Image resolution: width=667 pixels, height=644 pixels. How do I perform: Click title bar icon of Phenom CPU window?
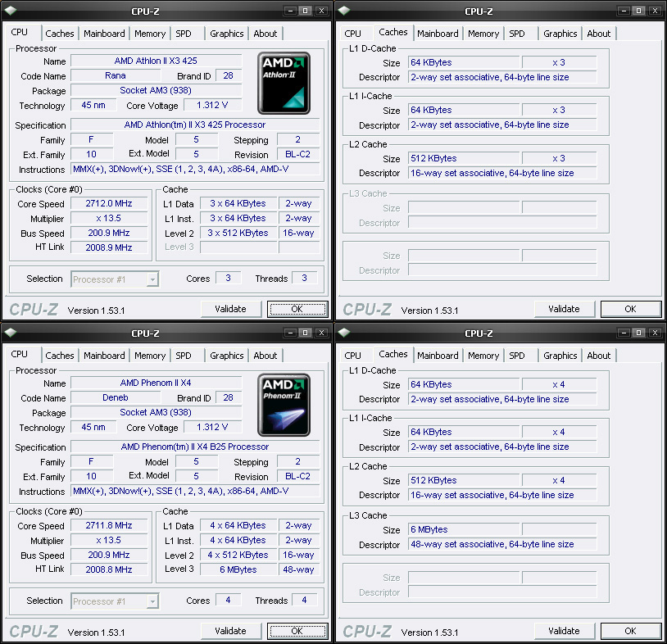[x=10, y=333]
